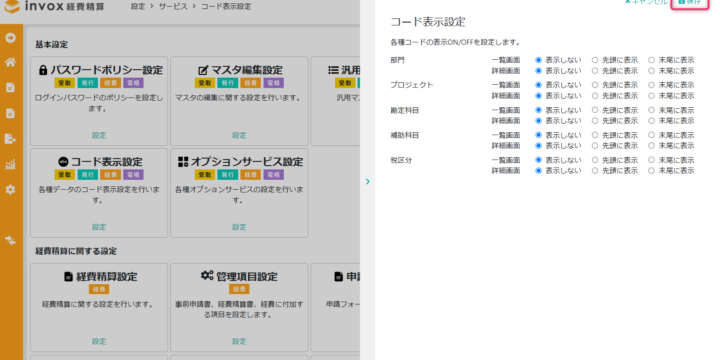Open the bar chart icon in sidebar
The width and height of the screenshot is (720, 360).
pos(10,164)
